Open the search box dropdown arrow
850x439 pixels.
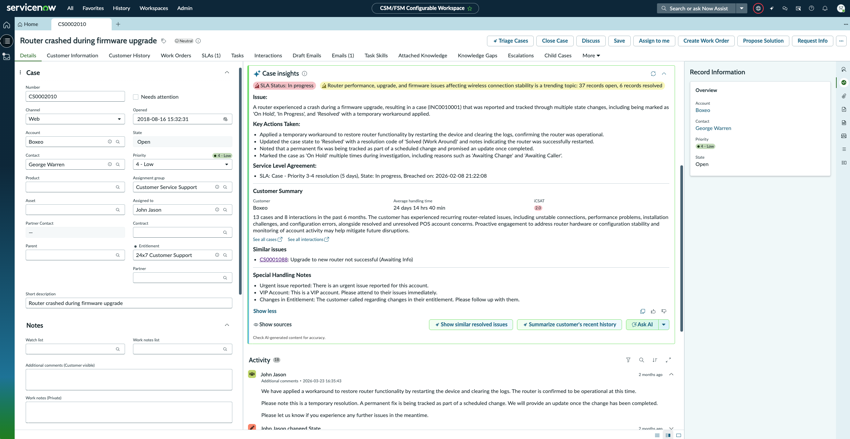(742, 9)
